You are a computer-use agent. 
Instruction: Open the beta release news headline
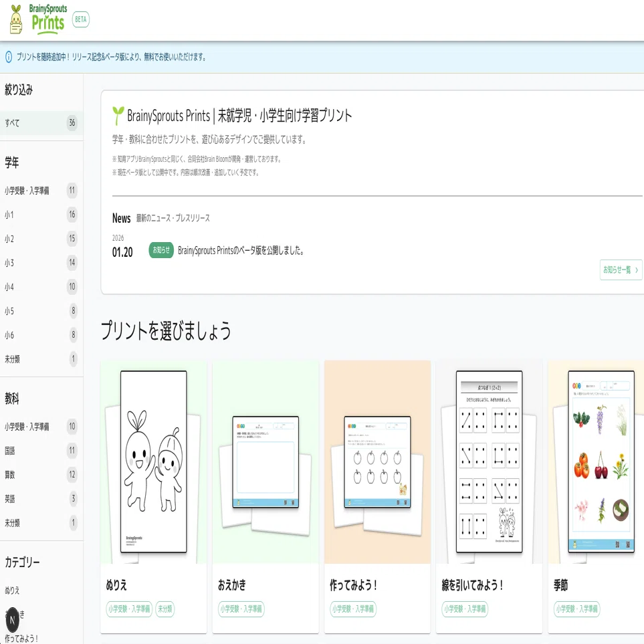241,251
